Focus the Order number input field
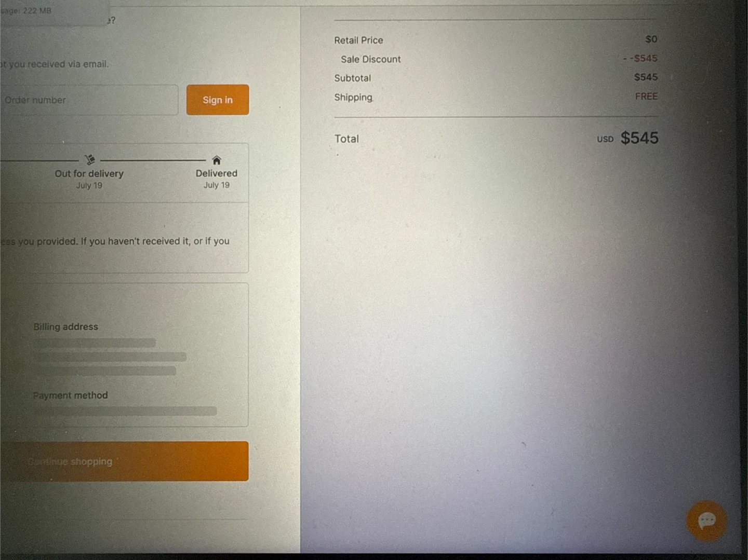The height and width of the screenshot is (560, 748). (89, 100)
